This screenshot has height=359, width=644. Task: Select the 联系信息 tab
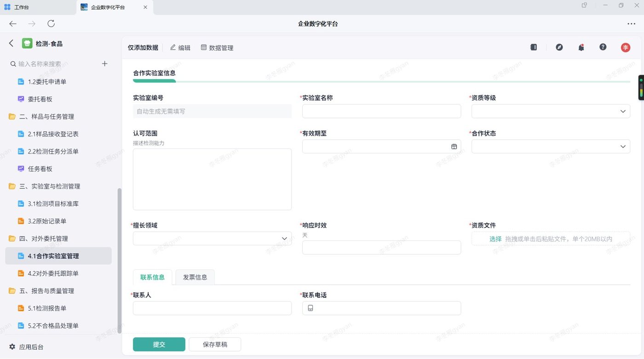pos(152,277)
